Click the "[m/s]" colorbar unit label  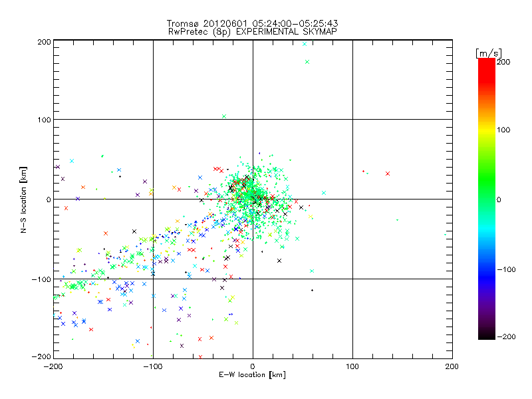pyautogui.click(x=489, y=53)
